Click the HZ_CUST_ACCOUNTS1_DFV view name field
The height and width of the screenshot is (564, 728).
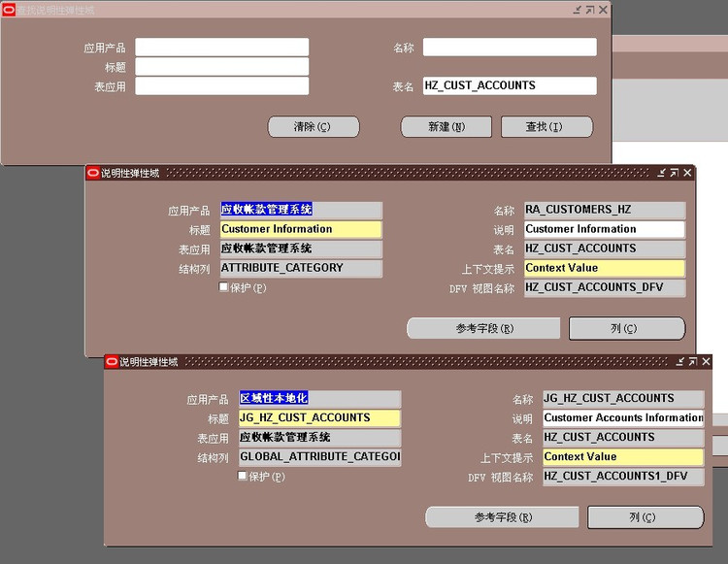pos(623,477)
